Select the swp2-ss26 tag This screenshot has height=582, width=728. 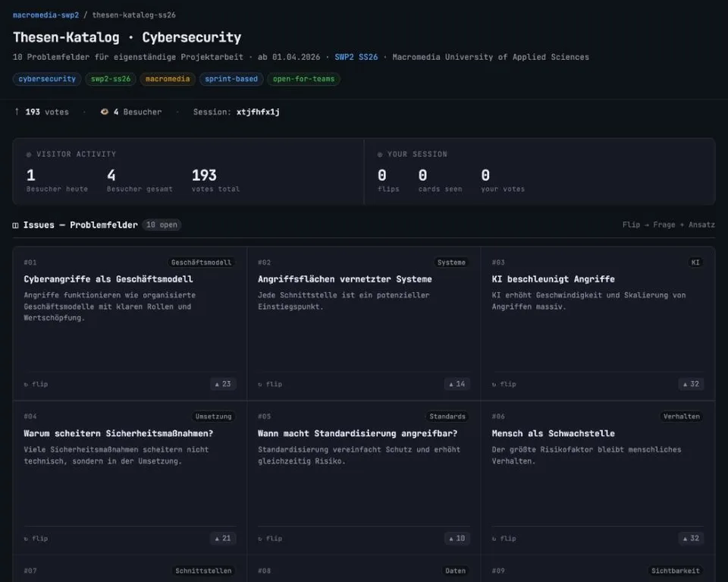(111, 79)
